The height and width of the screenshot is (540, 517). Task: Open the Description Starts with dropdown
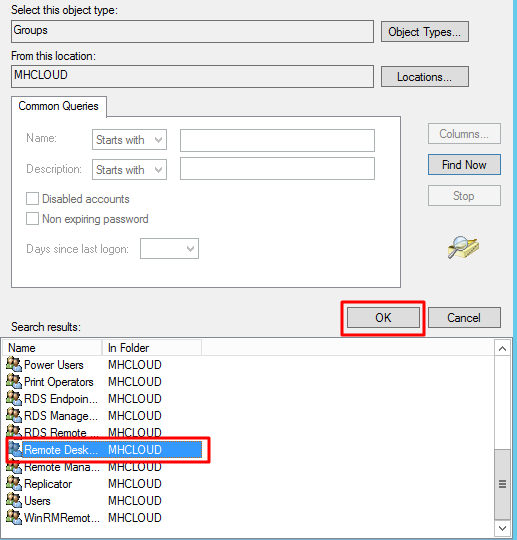pyautogui.click(x=129, y=169)
